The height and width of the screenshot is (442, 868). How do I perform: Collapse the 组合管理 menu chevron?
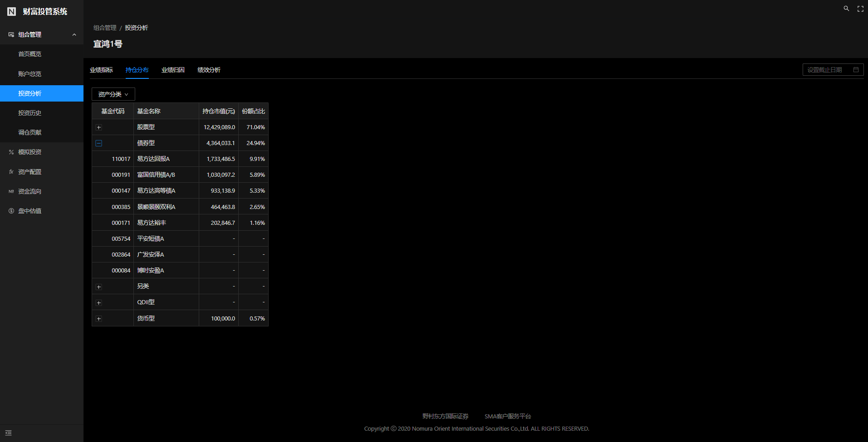74,34
